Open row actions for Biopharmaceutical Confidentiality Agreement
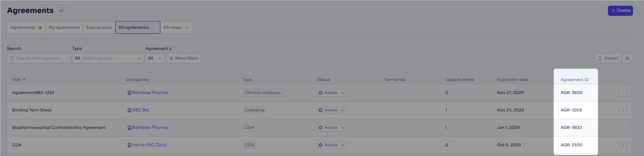This screenshot has width=644, height=156. 623,128
